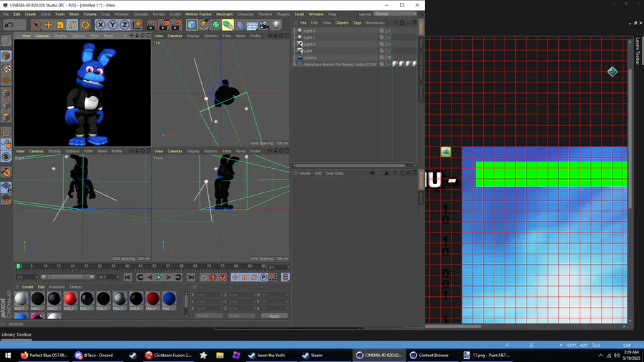The image size is (644, 362).
Task: Open Cameras menu of Top viewport
Action: click(175, 36)
